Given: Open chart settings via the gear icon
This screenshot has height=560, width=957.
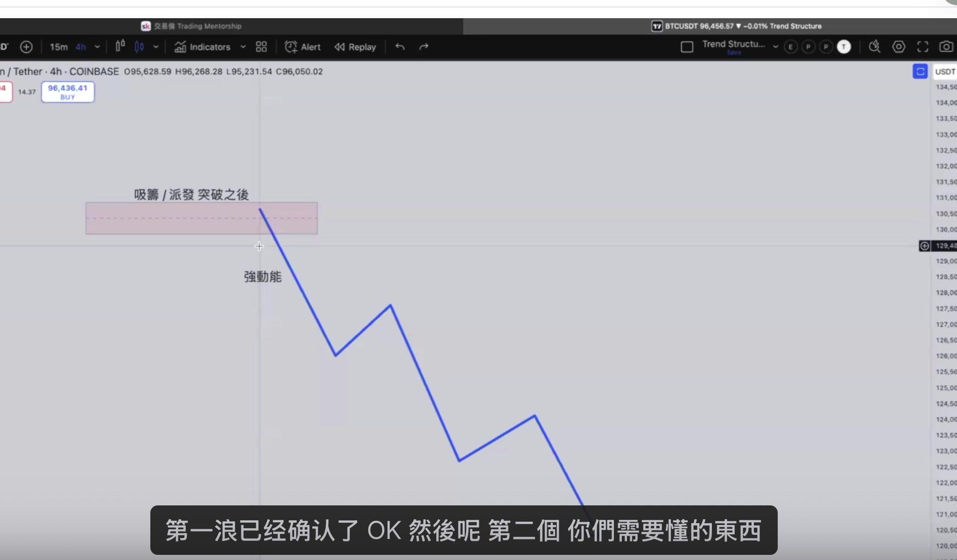Looking at the screenshot, I should 899,47.
